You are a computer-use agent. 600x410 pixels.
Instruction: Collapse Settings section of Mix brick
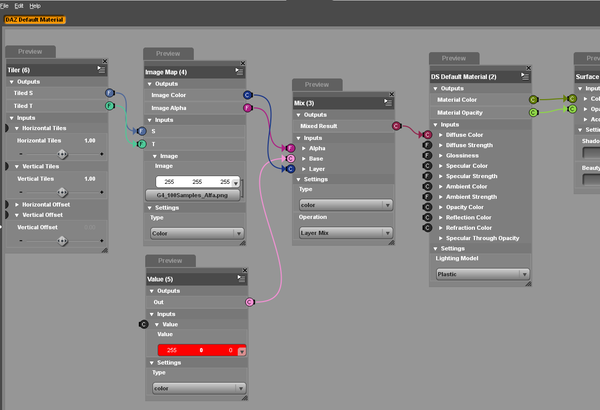pyautogui.click(x=298, y=179)
